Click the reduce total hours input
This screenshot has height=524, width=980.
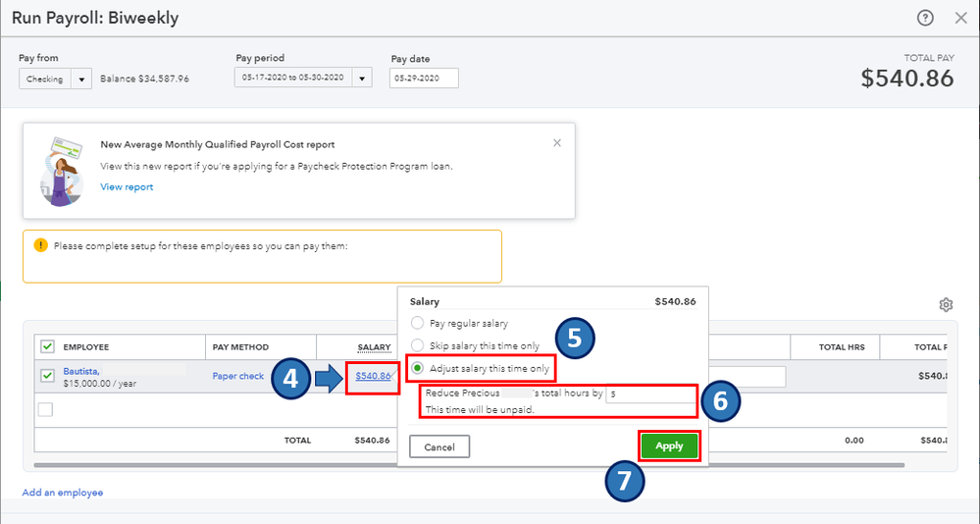tap(650, 393)
